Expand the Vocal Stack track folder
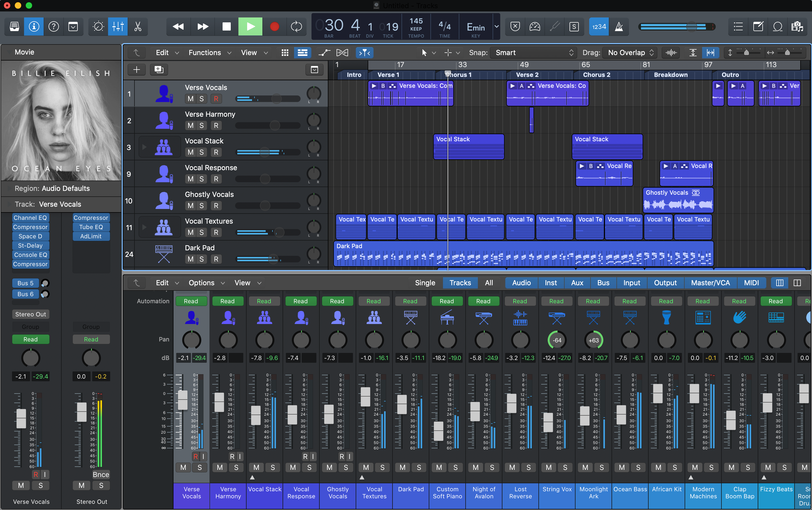The height and width of the screenshot is (510, 812). coord(144,147)
